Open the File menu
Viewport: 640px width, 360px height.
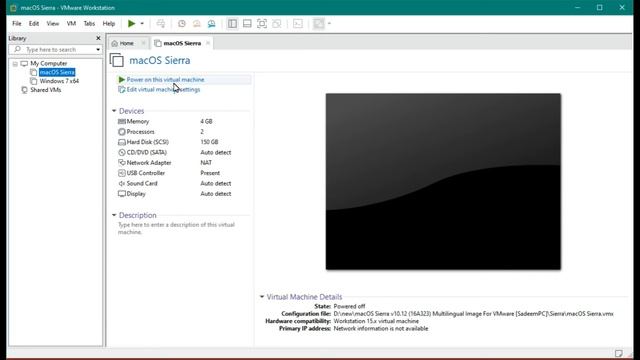[x=17, y=24]
